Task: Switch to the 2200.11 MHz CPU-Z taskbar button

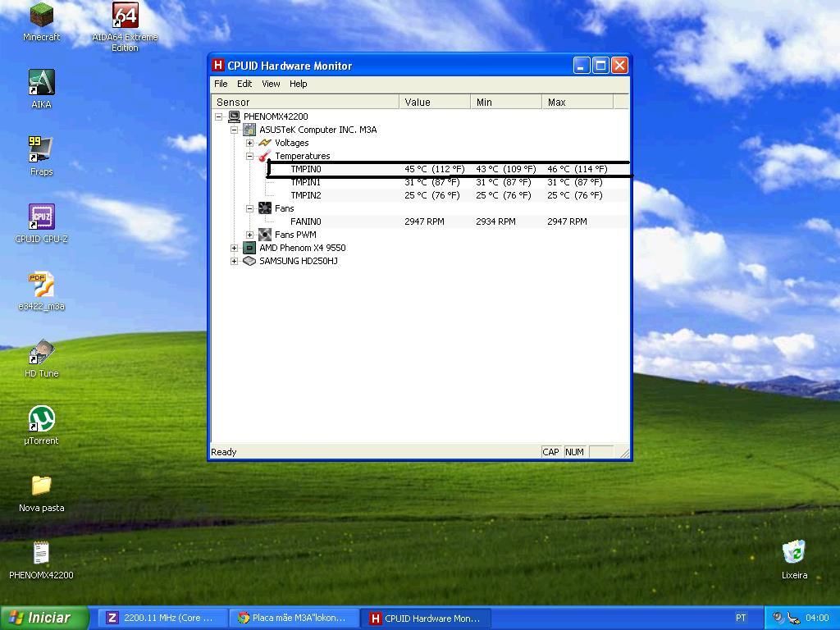Action: click(x=162, y=618)
